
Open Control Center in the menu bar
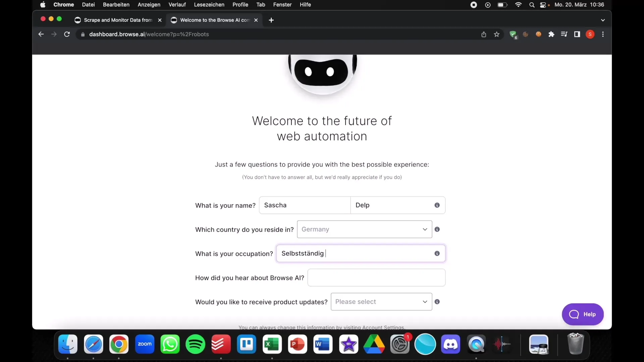[543, 5]
